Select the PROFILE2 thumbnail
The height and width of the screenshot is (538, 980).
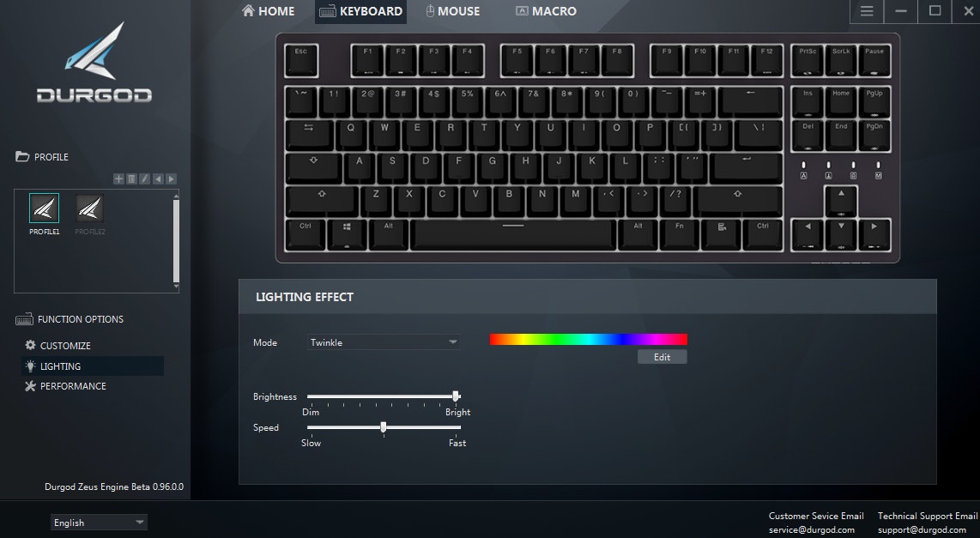[x=90, y=215]
